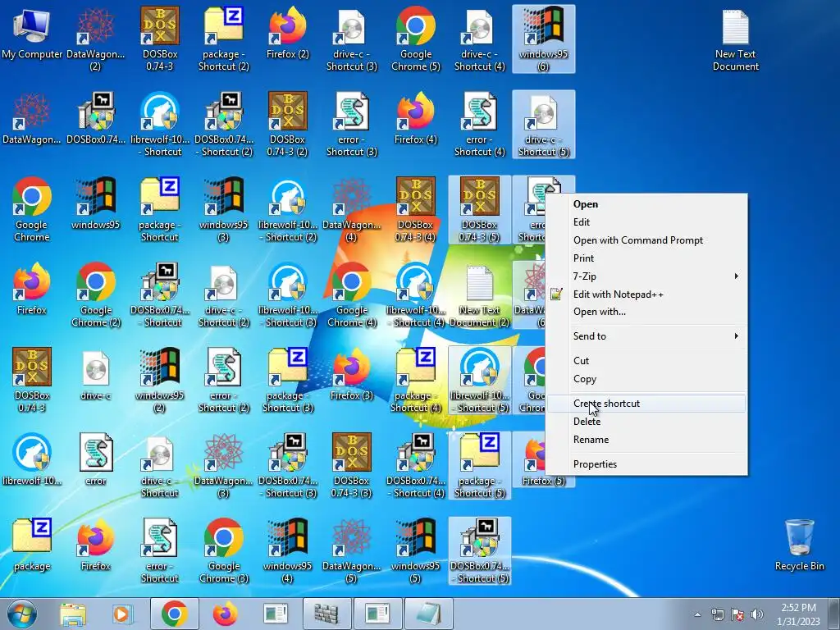This screenshot has height=630, width=840.
Task: Select the Google Chrome (5) shortcut
Action: point(416,39)
